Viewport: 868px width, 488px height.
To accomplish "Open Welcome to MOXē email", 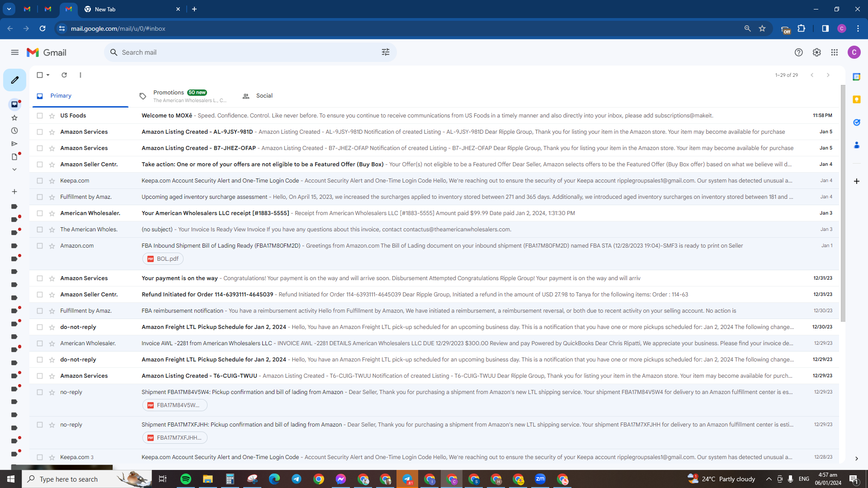I will pyautogui.click(x=434, y=116).
